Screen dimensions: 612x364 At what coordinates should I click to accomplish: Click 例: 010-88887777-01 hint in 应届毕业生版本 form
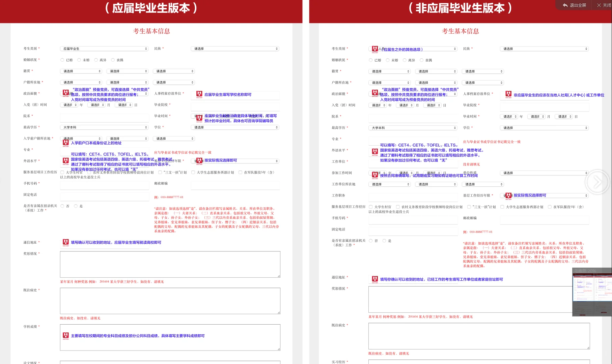coord(169,197)
